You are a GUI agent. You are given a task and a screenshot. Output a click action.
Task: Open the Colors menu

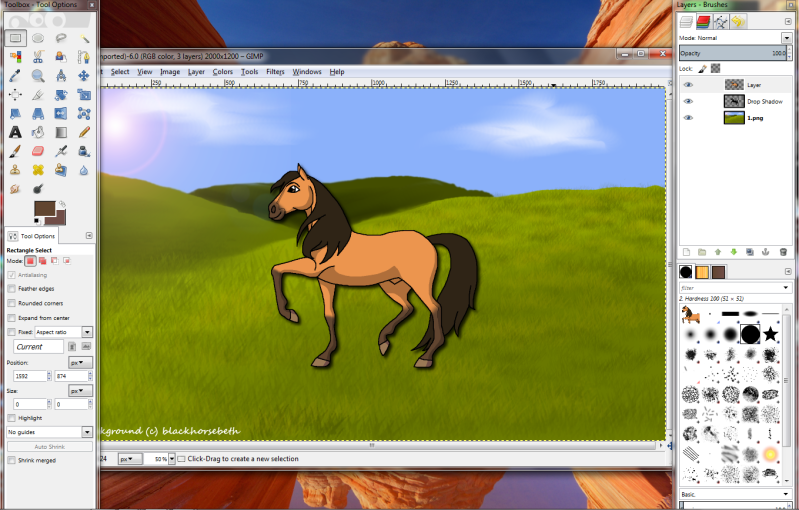[223, 72]
